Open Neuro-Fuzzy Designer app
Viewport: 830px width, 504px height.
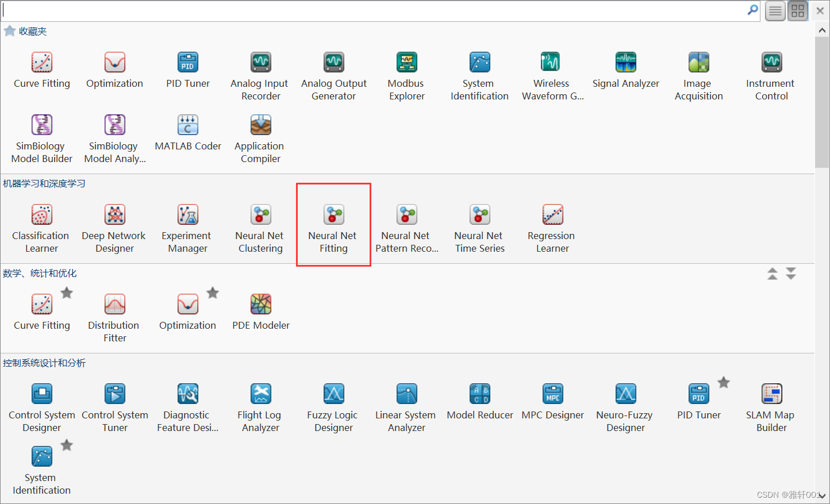626,409
